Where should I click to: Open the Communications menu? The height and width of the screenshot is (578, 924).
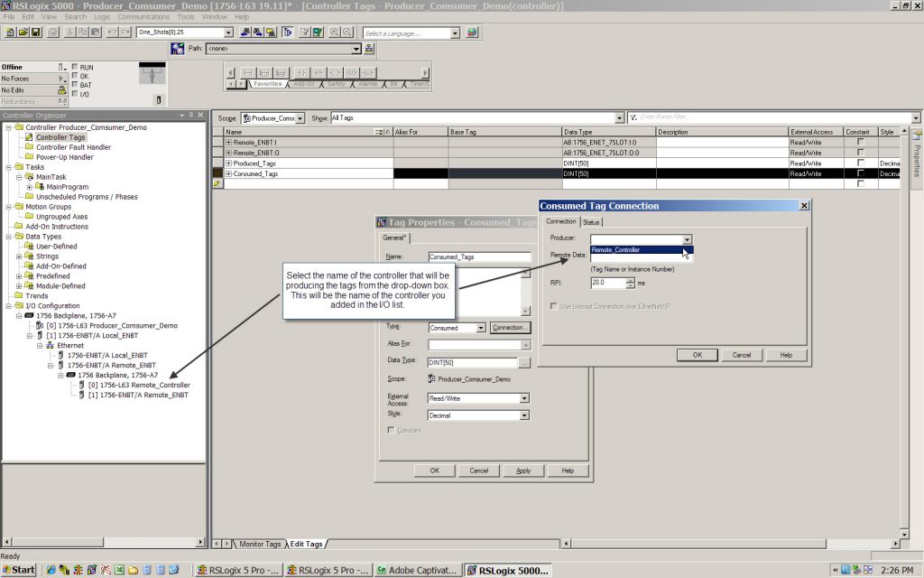click(143, 16)
